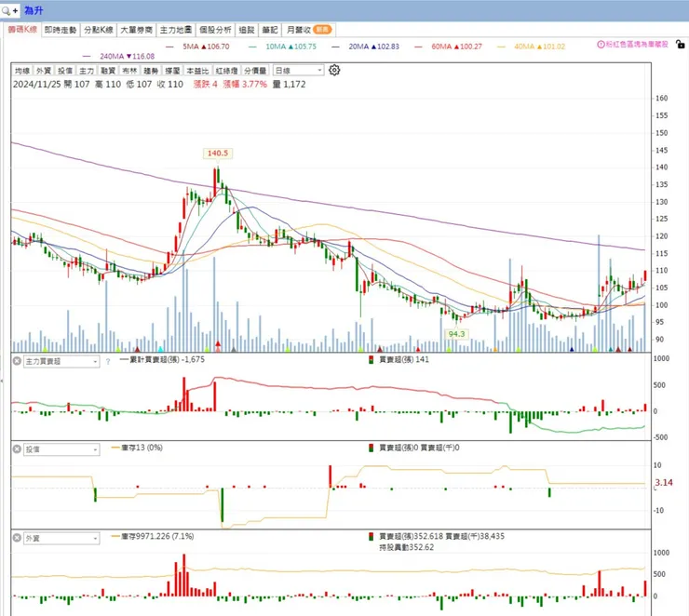Click the 240MA 116.08 legend
This screenshot has width=689, height=616.
118,56
